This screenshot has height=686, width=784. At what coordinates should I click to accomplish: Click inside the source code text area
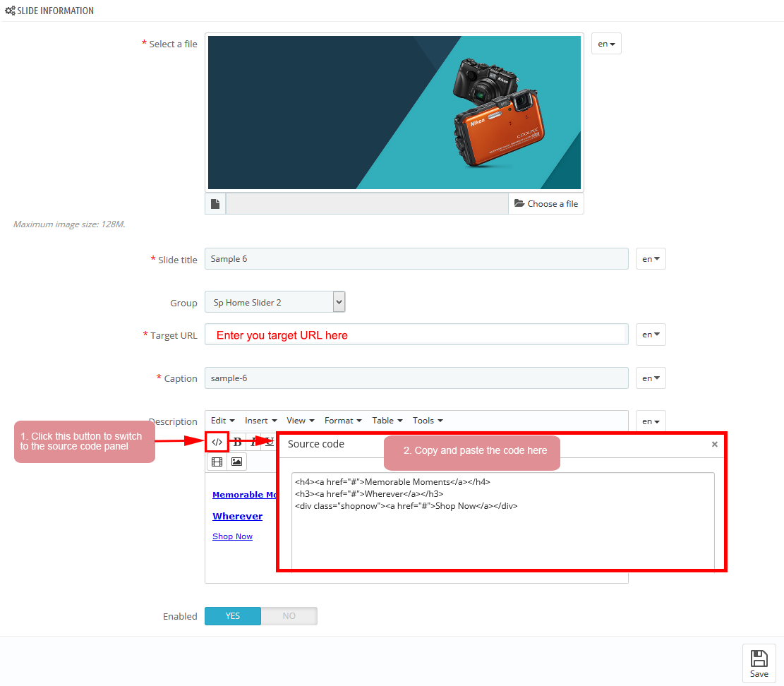pyautogui.click(x=503, y=521)
